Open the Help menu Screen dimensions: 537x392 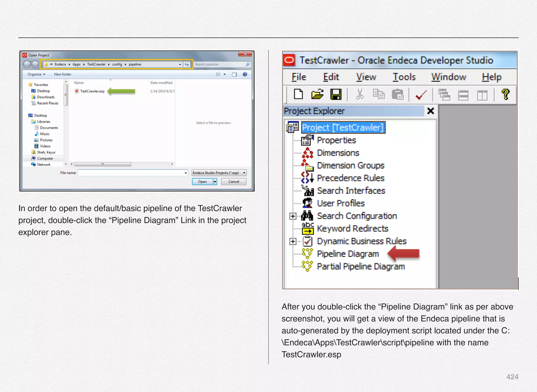click(491, 77)
